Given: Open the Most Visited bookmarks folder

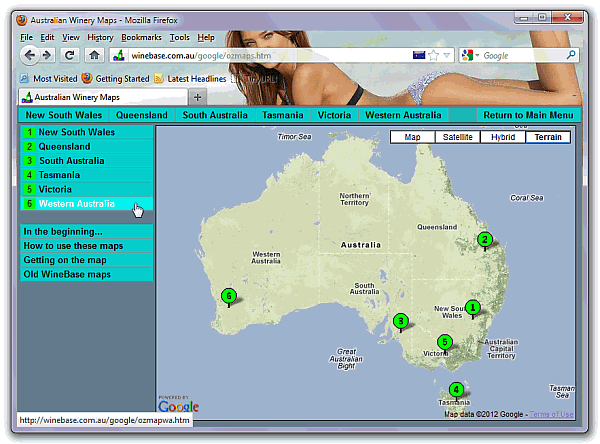Looking at the screenshot, I should coord(49,78).
